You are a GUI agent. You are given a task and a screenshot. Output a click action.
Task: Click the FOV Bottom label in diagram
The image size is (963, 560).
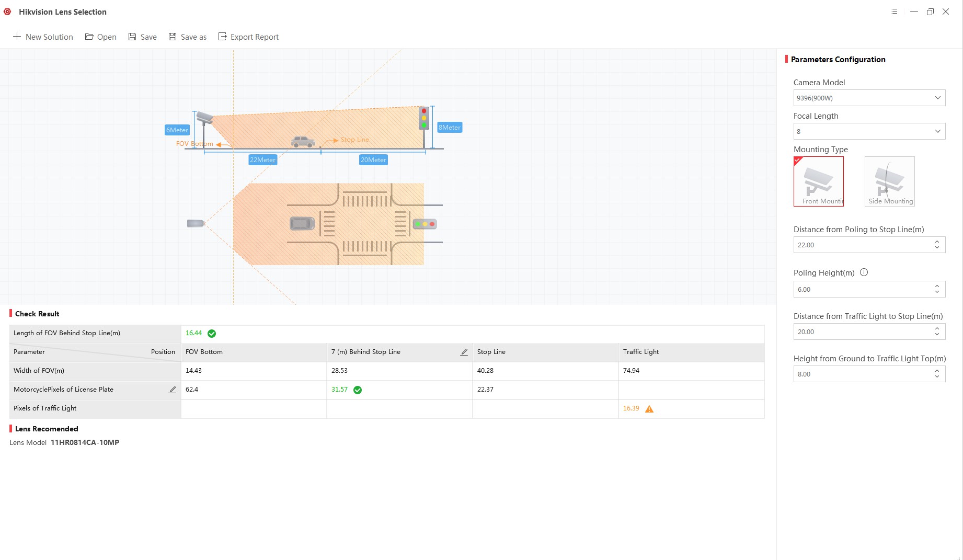(194, 144)
